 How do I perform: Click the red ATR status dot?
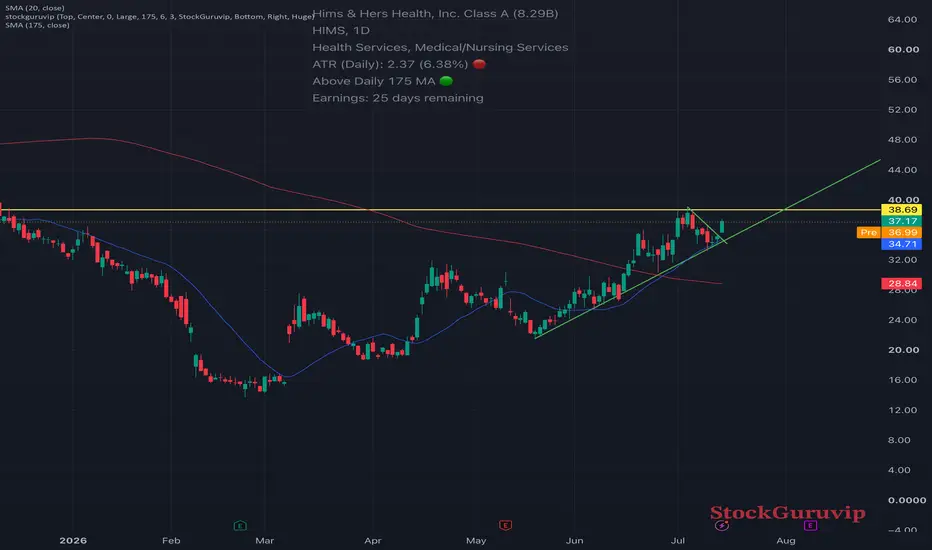click(479, 64)
